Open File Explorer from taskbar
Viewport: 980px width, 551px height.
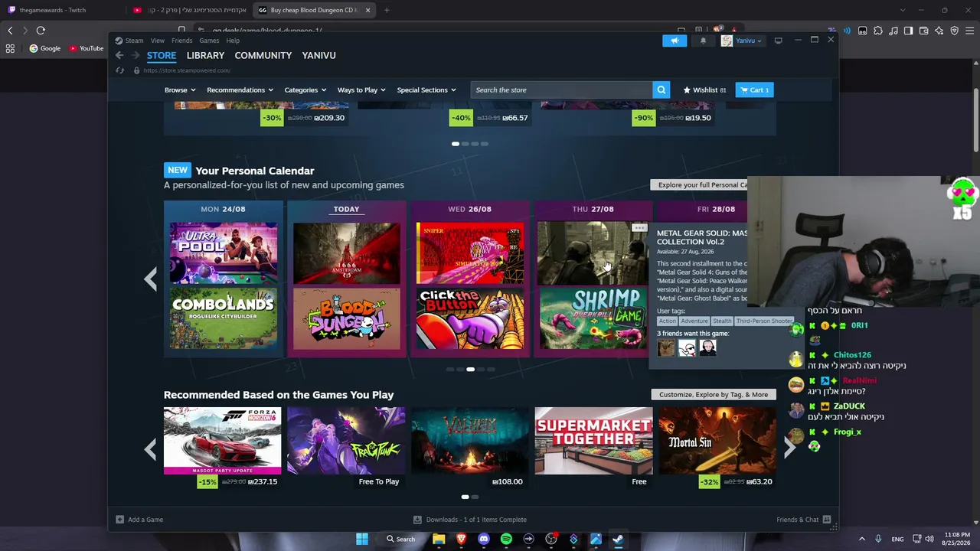(x=439, y=539)
